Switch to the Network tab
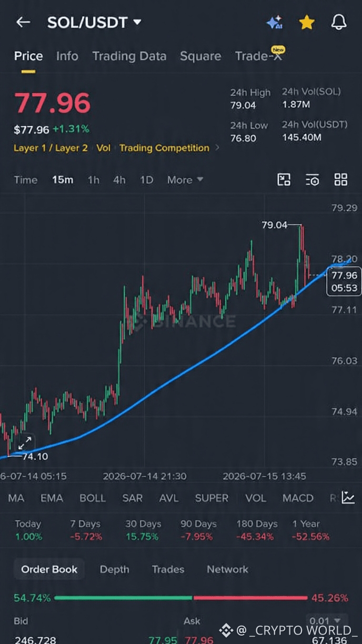This screenshot has width=362, height=644. point(227,569)
